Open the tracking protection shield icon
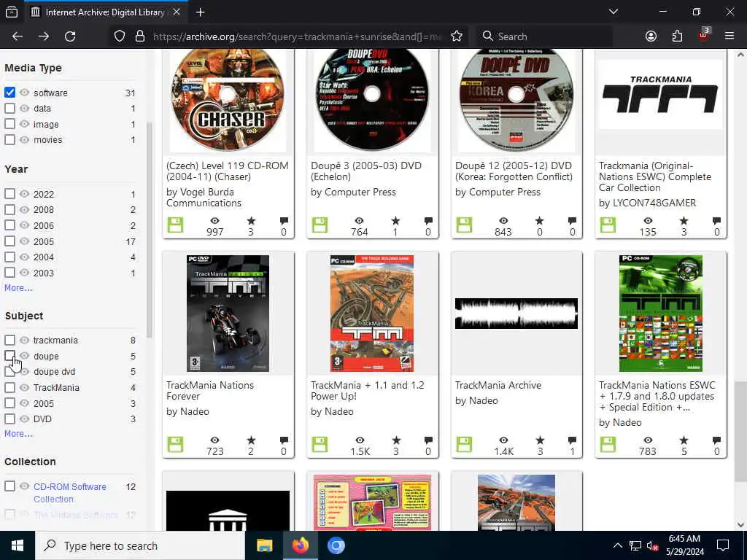The image size is (747, 560). [x=120, y=36]
